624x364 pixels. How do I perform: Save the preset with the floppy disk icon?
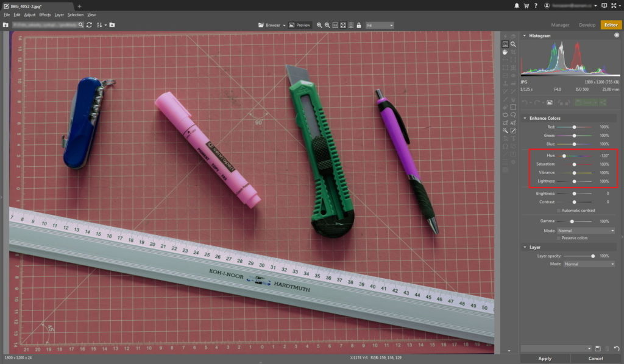click(597, 349)
